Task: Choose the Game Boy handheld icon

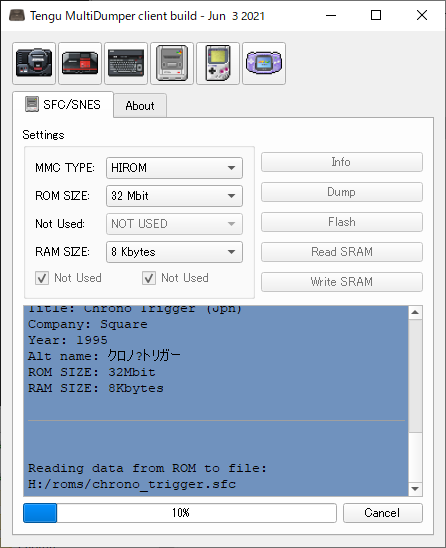Action: click(x=218, y=63)
